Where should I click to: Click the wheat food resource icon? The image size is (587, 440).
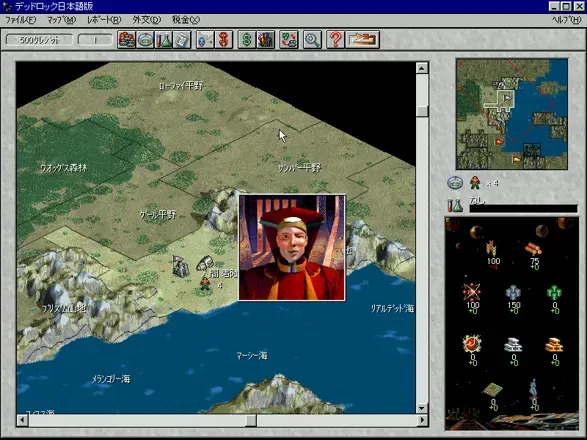(491, 249)
